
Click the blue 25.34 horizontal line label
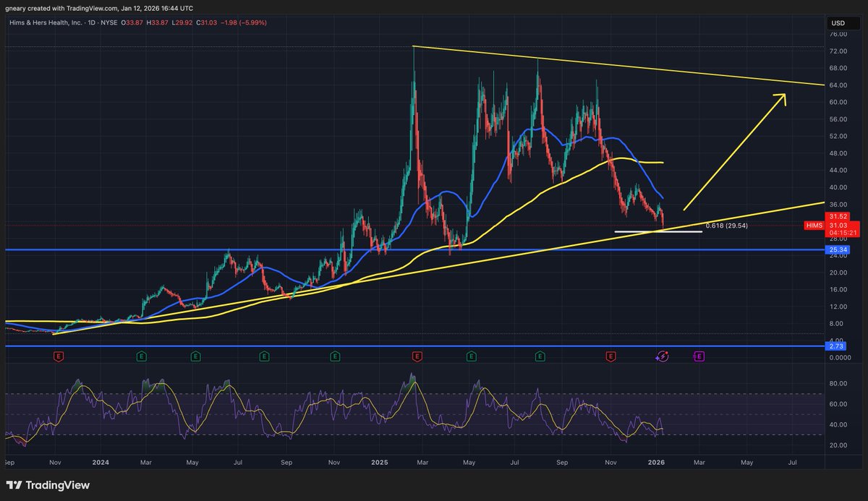(x=838, y=250)
